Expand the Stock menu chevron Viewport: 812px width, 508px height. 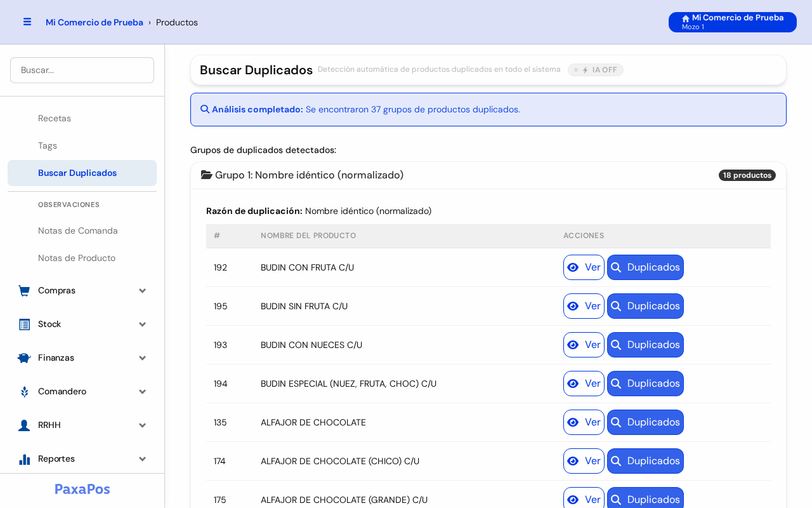[x=143, y=324]
